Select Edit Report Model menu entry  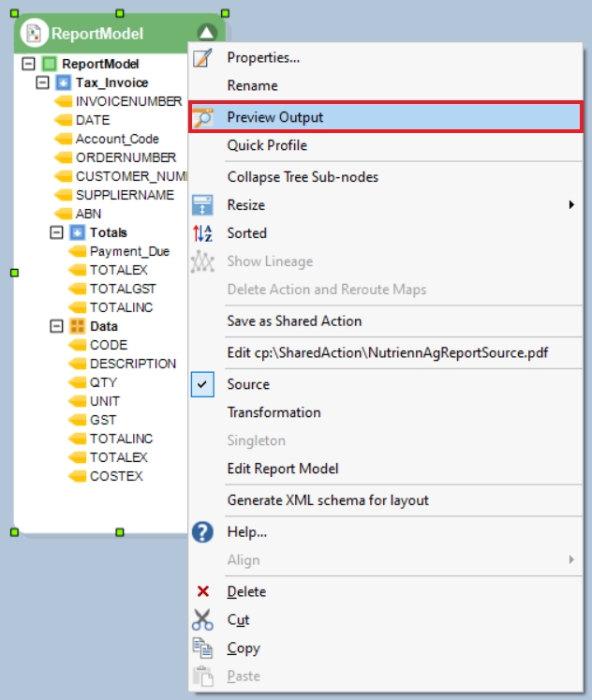point(283,469)
